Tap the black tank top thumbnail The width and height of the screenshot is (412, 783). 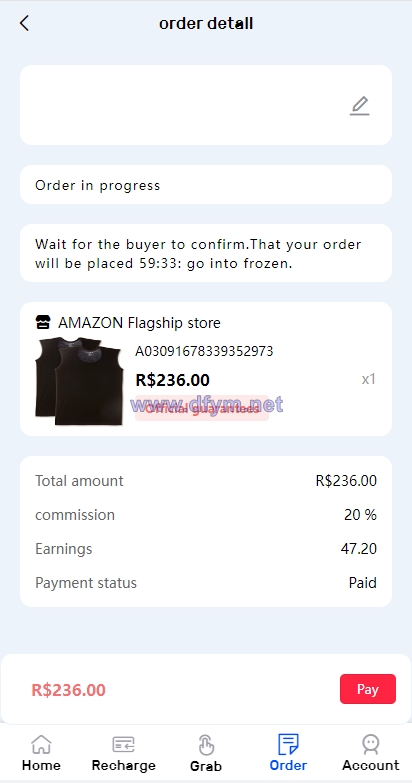(79, 382)
